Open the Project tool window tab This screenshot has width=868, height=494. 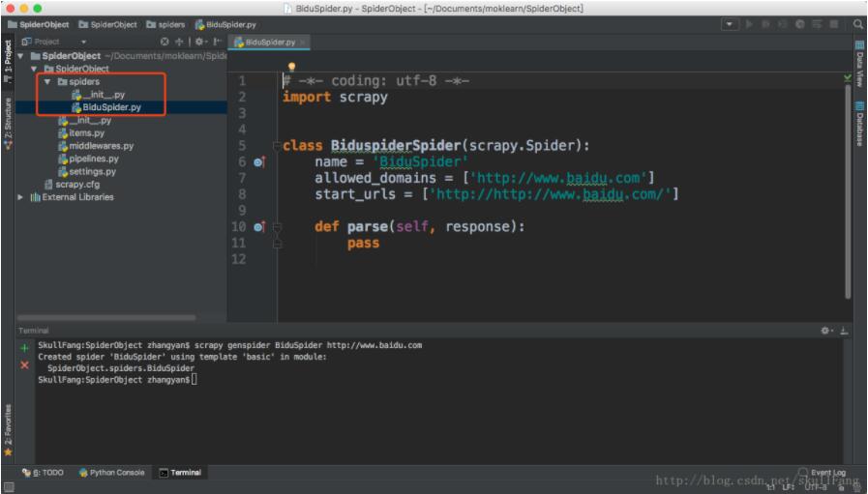click(8, 60)
